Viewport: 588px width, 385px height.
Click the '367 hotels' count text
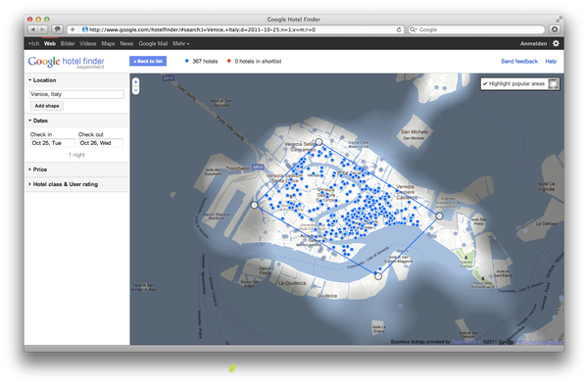[x=205, y=61]
